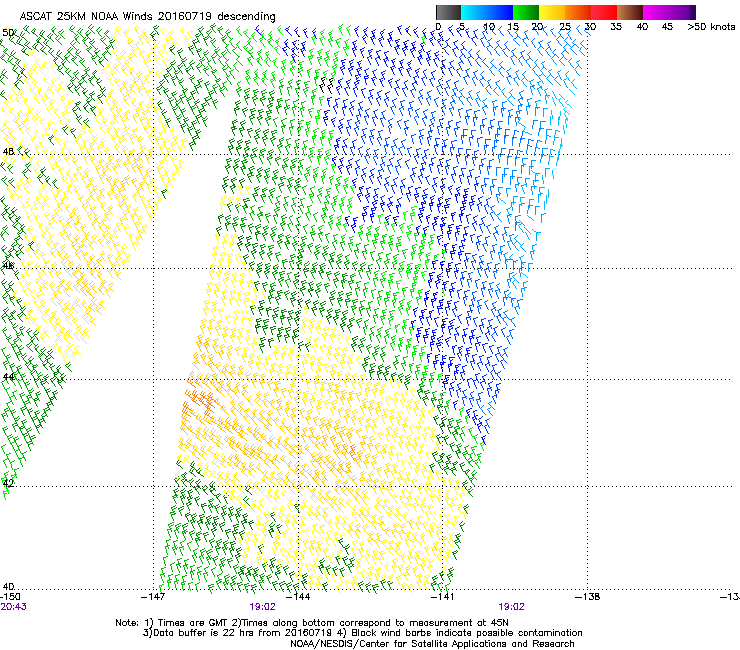The width and height of the screenshot is (740, 650).
Task: Click the longitude label '-144'
Action: [298, 597]
